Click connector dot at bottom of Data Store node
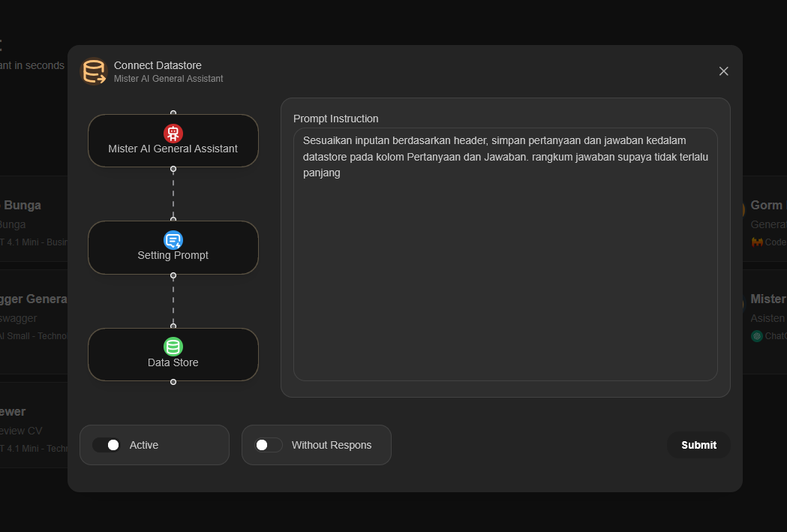This screenshot has width=787, height=532. click(x=173, y=382)
